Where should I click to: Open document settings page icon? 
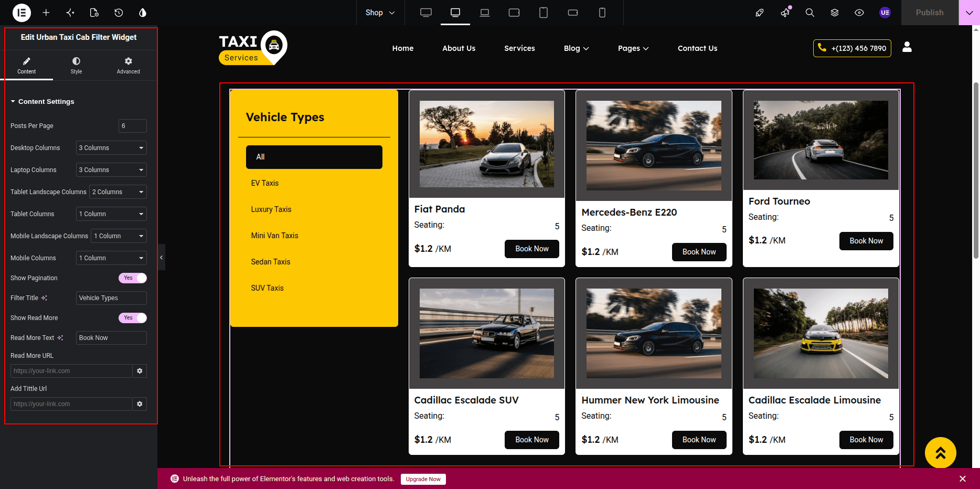point(94,13)
